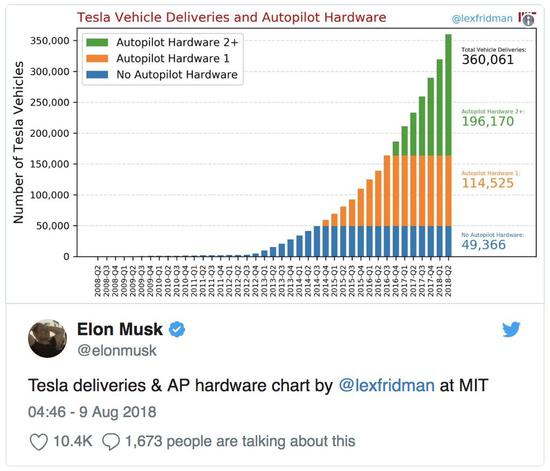Click the @elonmusk handle
Screen dimensions: 550x471
[x=117, y=350]
